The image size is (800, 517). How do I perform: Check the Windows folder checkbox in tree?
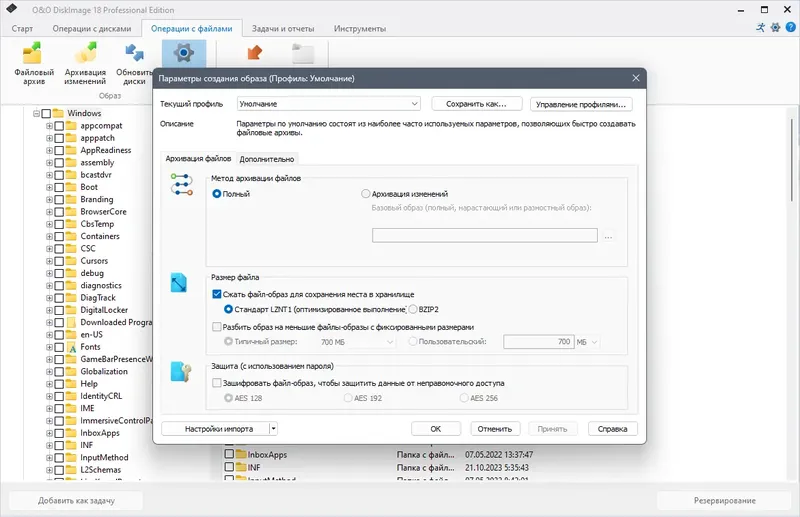pyautogui.click(x=46, y=113)
